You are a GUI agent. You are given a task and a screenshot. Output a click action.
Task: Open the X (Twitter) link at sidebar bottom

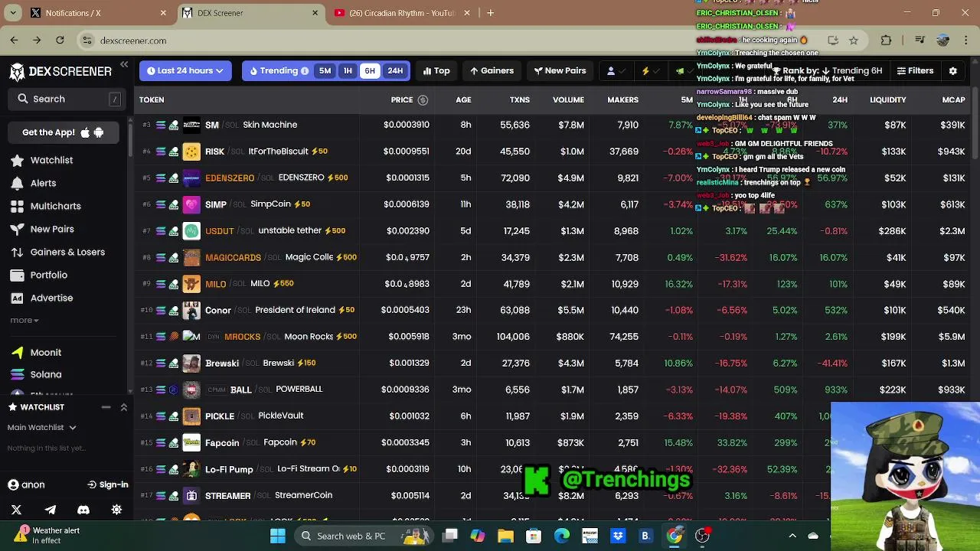pos(16,510)
